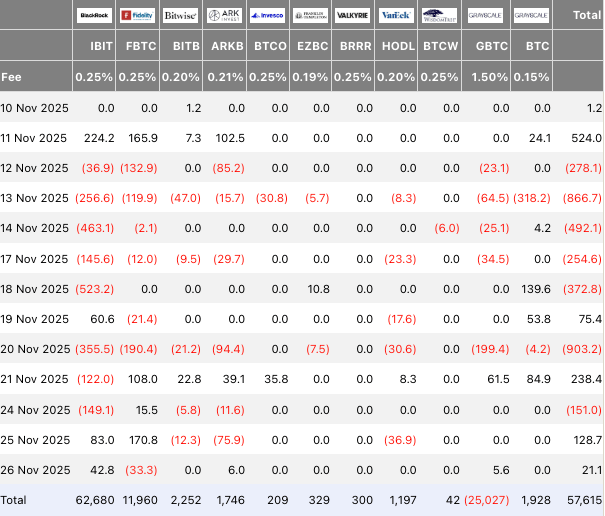Viewport: 605px width, 516px height.
Task: Select the 25 Nov 2025 date row
Action: click(x=301, y=440)
